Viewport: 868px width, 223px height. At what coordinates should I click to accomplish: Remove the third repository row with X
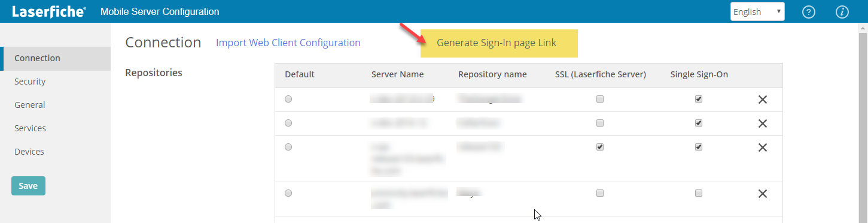click(x=763, y=147)
